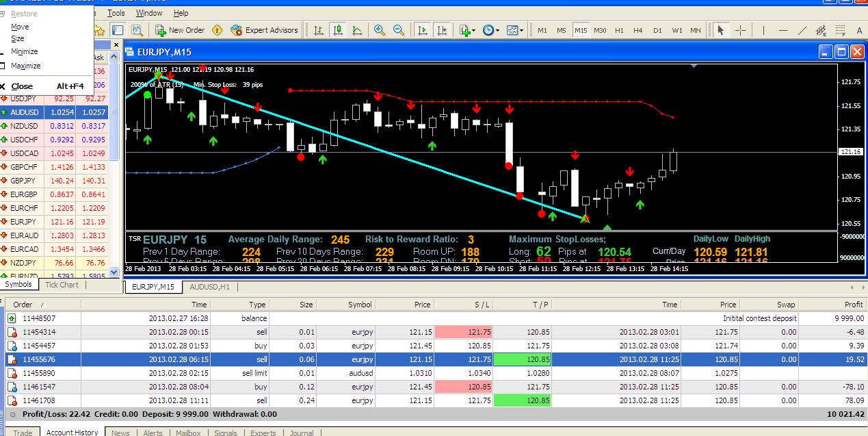Select the W1 timeframe

tap(676, 31)
